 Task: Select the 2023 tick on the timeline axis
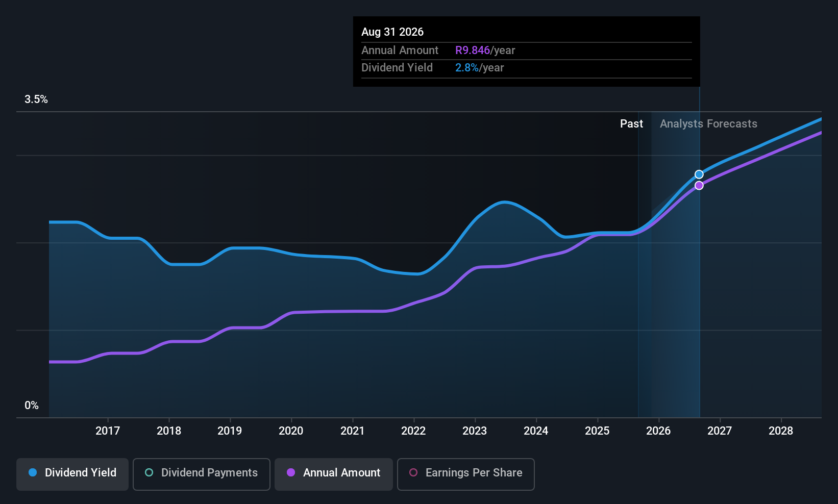coord(475,431)
